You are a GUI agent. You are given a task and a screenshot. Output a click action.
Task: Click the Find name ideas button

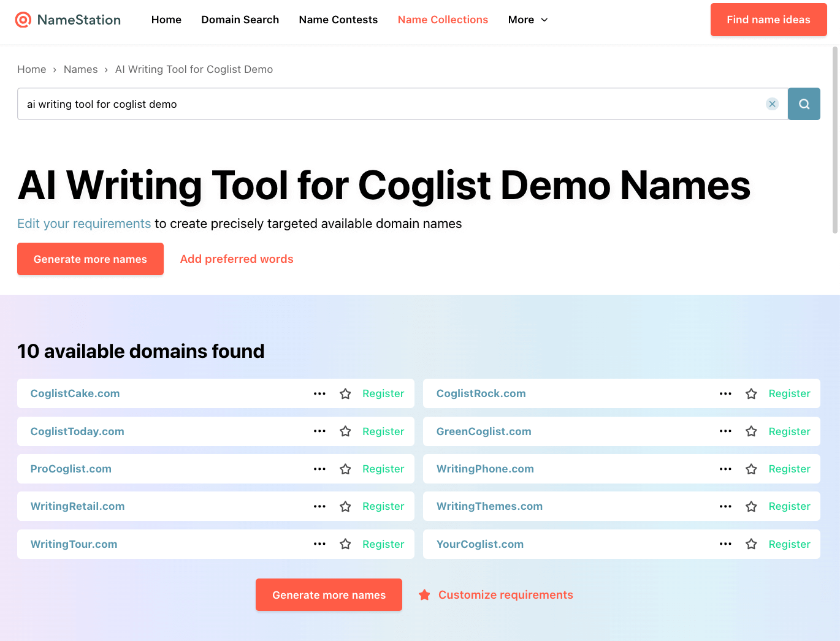(x=768, y=20)
